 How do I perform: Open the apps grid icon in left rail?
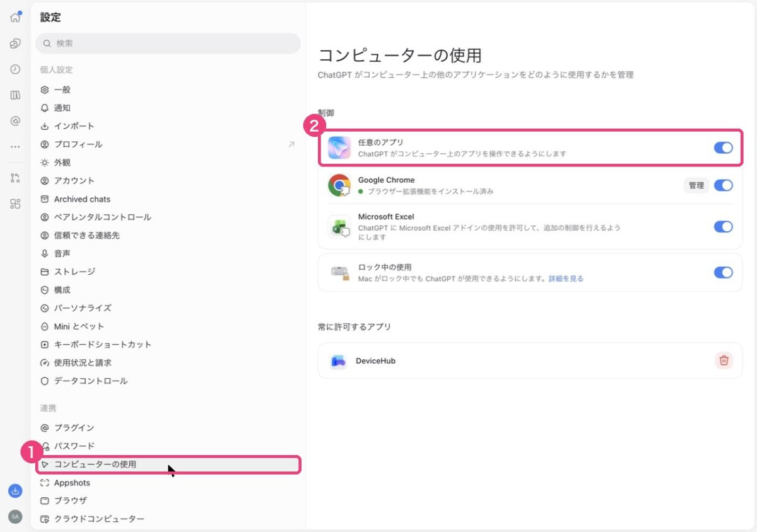pyautogui.click(x=15, y=204)
